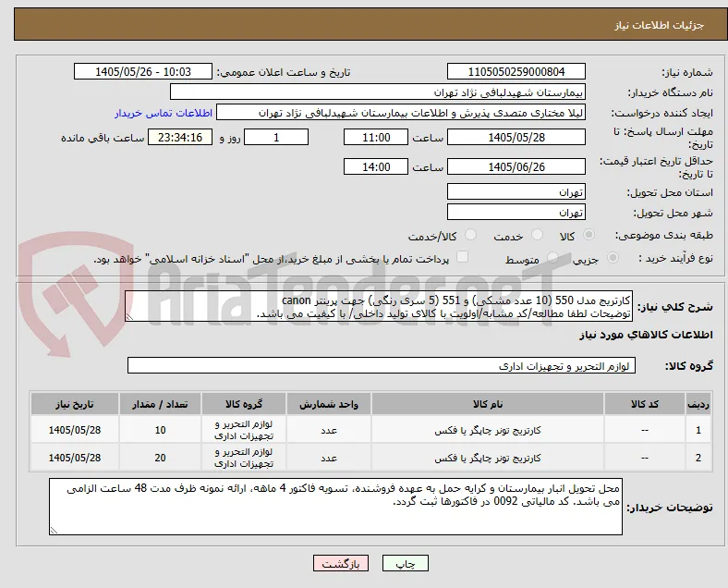Click the response deadline date 1405/05/28 field

click(x=516, y=137)
